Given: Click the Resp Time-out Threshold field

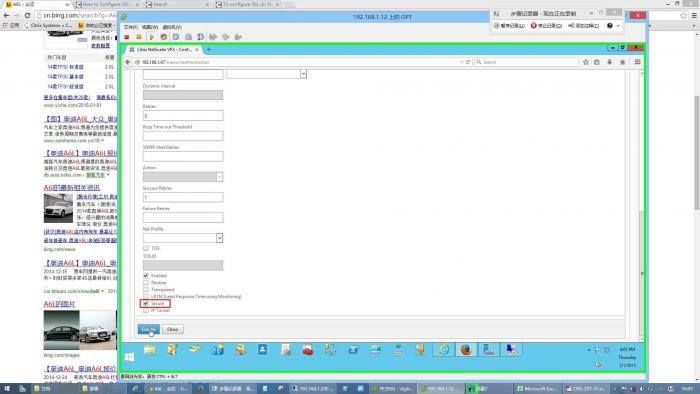Looking at the screenshot, I should [x=183, y=136].
